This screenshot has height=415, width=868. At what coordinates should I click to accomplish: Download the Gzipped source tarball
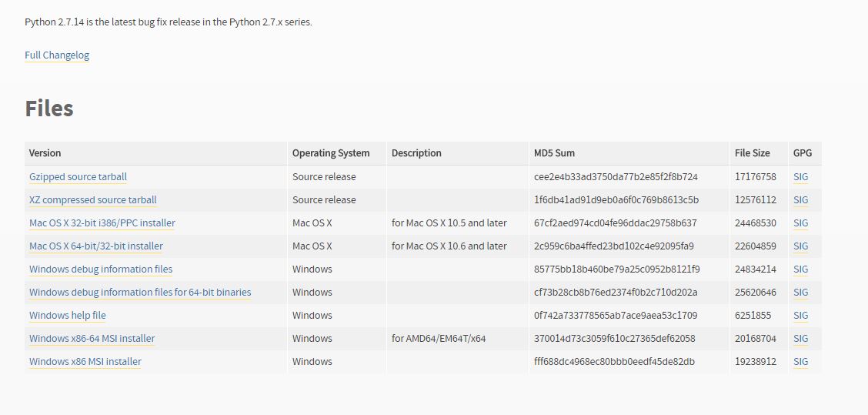(x=78, y=177)
